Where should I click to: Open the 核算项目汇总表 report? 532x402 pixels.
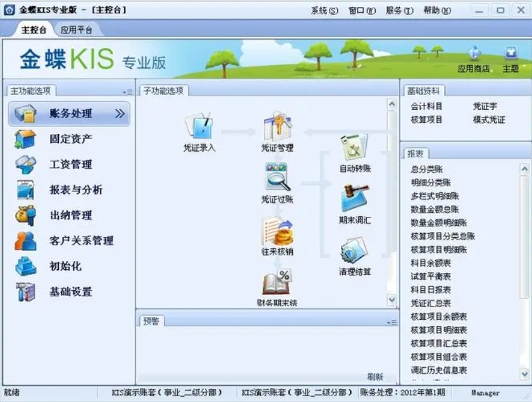(x=439, y=343)
